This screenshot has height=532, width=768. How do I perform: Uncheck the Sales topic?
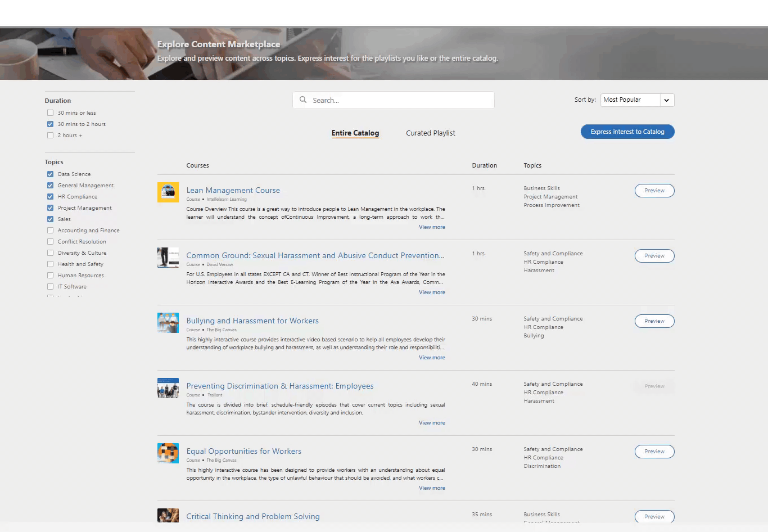point(50,219)
